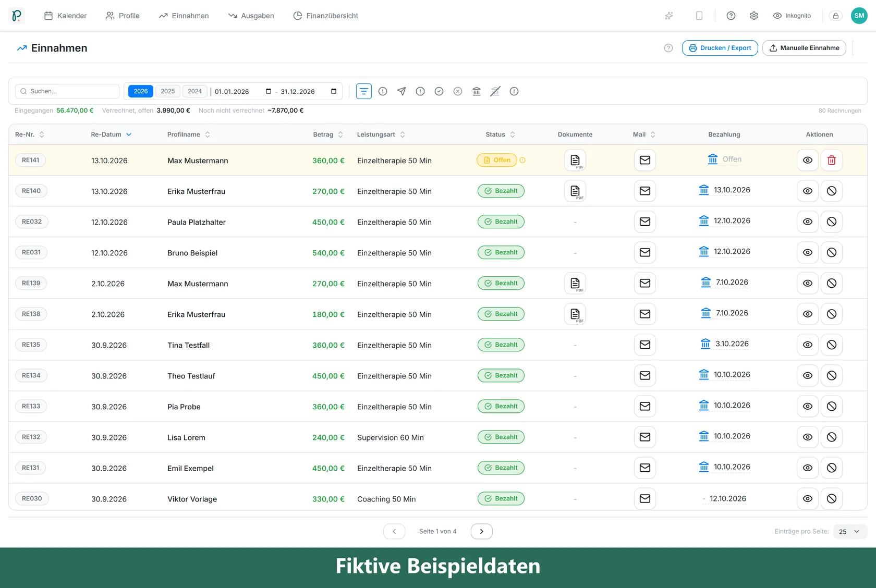
Task: Open the start date calendar picker
Action: tap(269, 91)
